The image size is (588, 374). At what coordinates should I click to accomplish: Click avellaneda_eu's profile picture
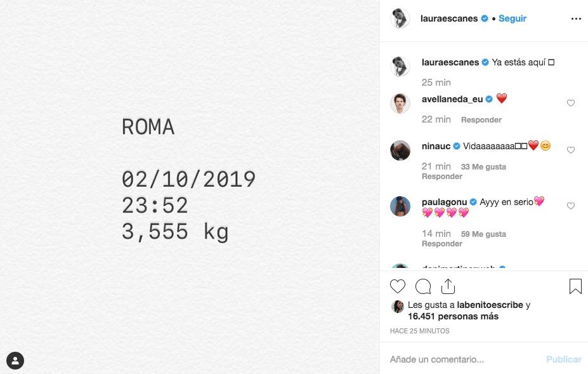click(400, 103)
